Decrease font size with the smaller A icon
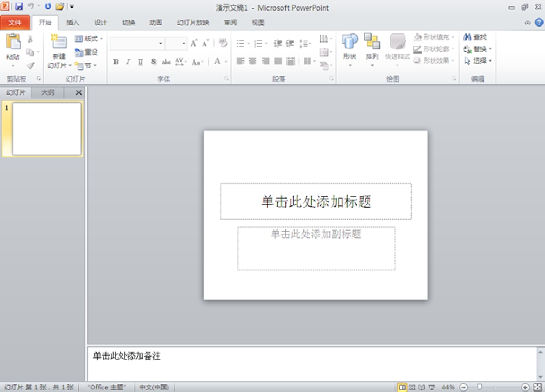Screen dimensions: 545x392 (x=206, y=43)
